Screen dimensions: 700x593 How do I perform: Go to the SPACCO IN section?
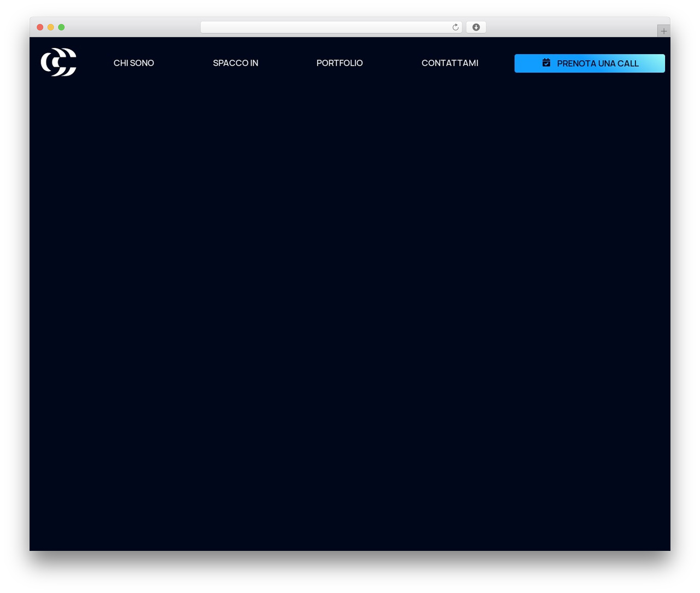(236, 63)
